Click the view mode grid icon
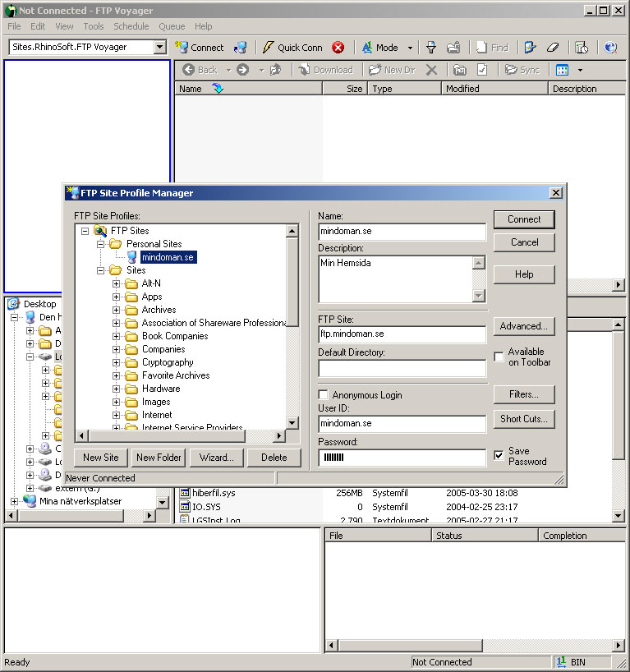The width and height of the screenshot is (630, 672). (563, 70)
